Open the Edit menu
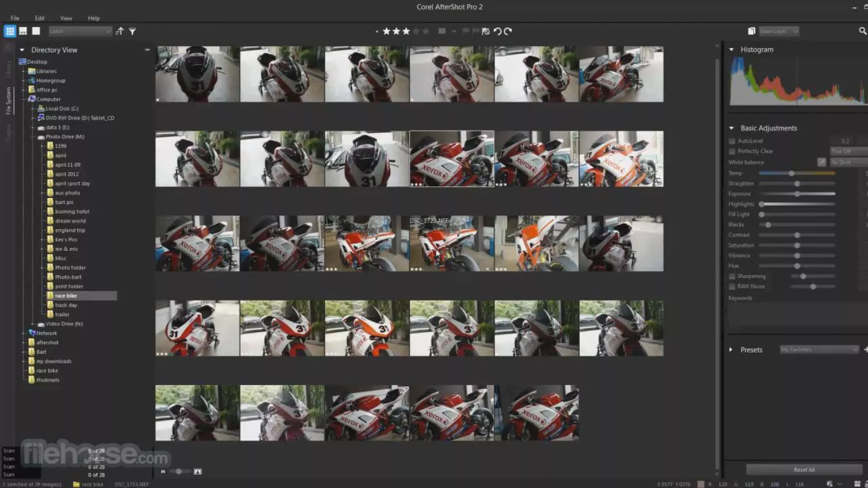 40,18
